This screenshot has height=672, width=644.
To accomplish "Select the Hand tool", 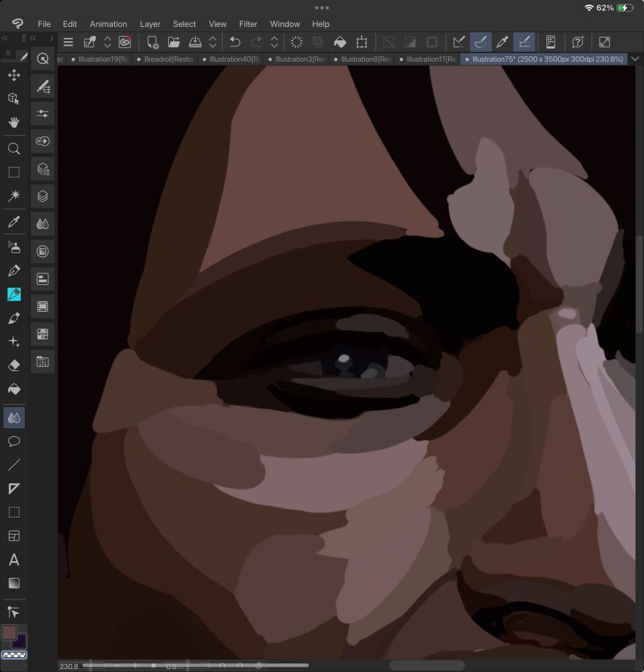I will (14, 122).
